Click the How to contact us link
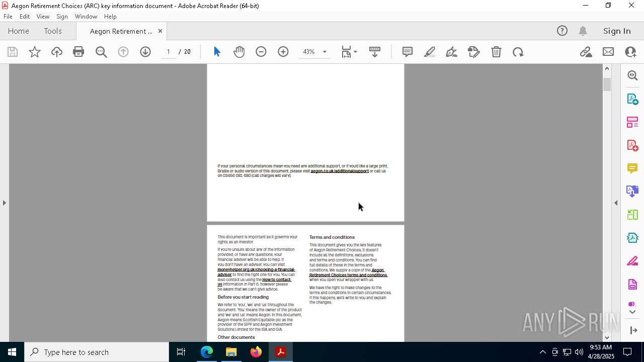 (x=254, y=282)
